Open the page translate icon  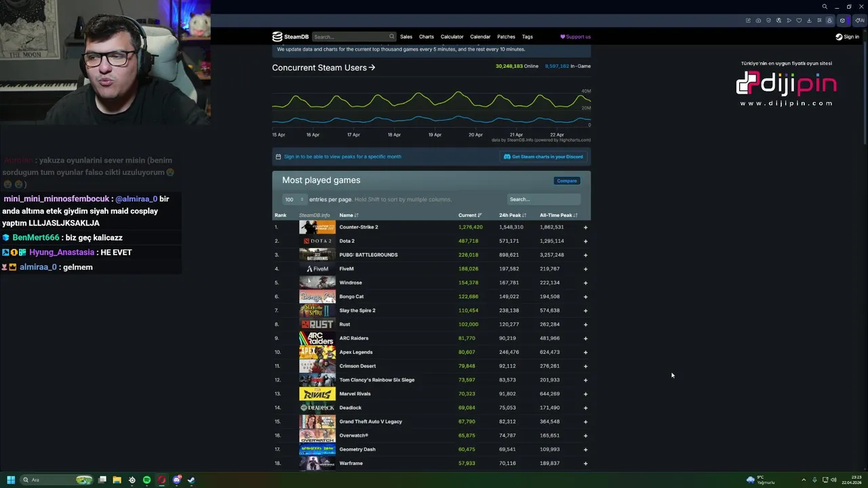(x=778, y=20)
